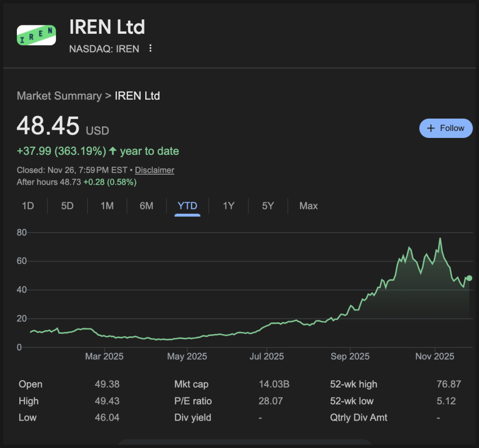Click the 48.45 current price value
479x448 pixels.
tap(48, 126)
